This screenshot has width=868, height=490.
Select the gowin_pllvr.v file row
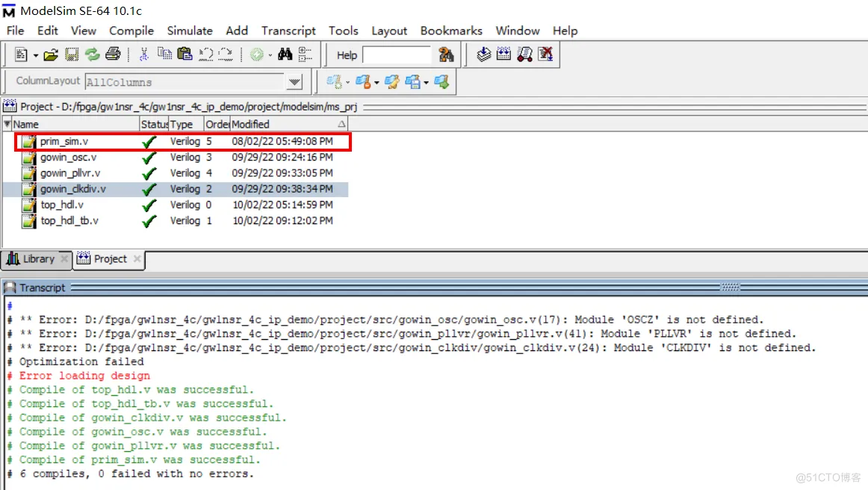coord(176,173)
